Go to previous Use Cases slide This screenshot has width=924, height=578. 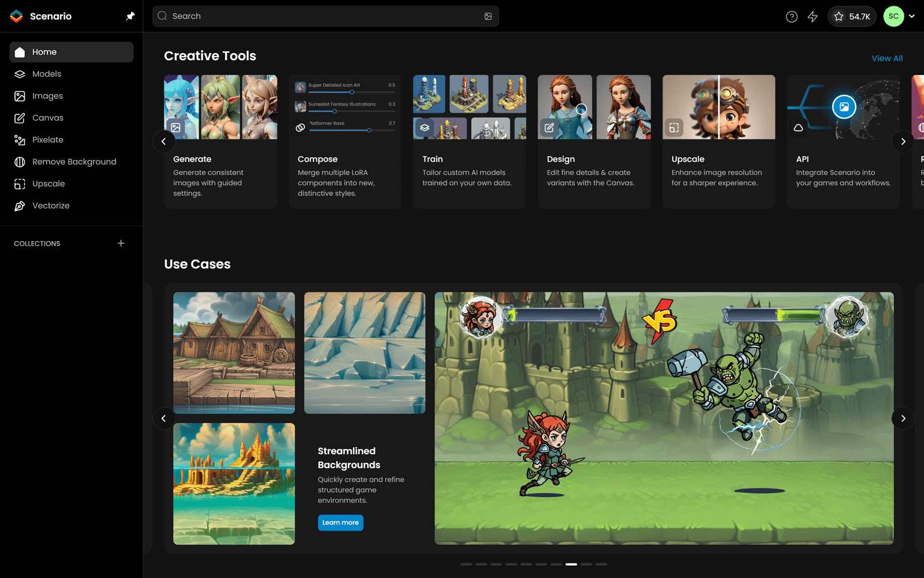coord(163,418)
